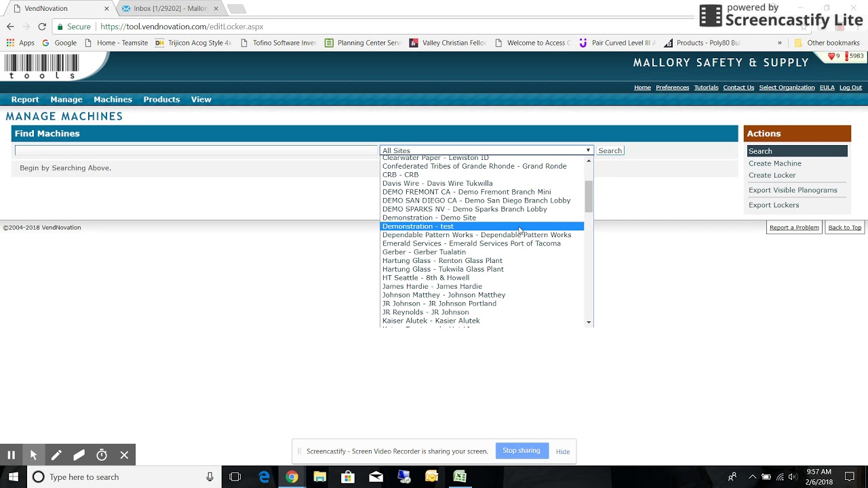Open the Chrome Apps shortcut
Image resolution: width=868 pixels, height=488 pixels.
point(20,43)
